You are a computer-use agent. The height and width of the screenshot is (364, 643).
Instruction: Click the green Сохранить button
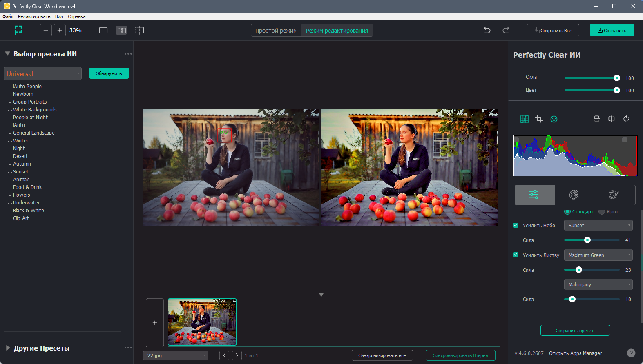point(612,30)
